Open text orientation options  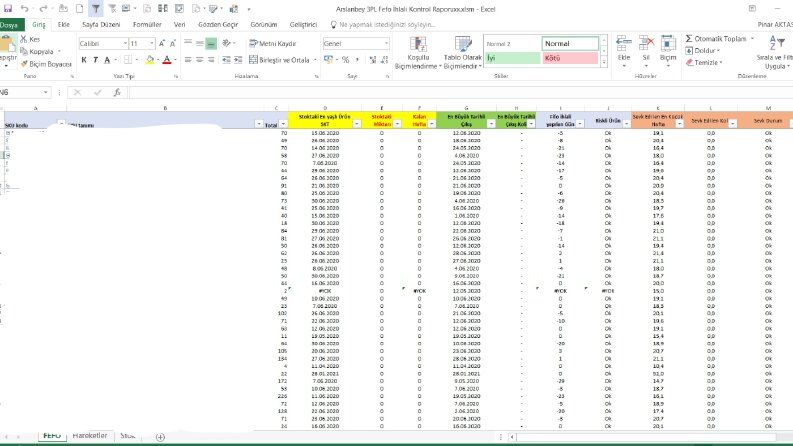[229, 43]
